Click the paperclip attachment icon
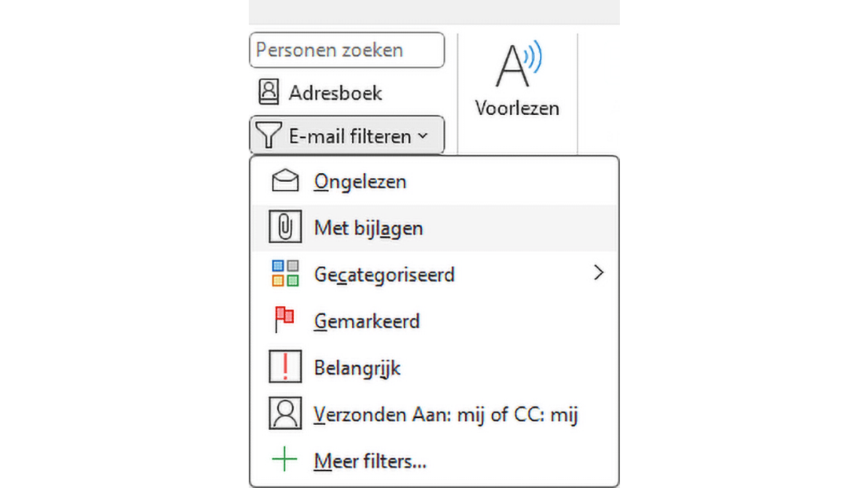868x488 pixels. pos(284,228)
